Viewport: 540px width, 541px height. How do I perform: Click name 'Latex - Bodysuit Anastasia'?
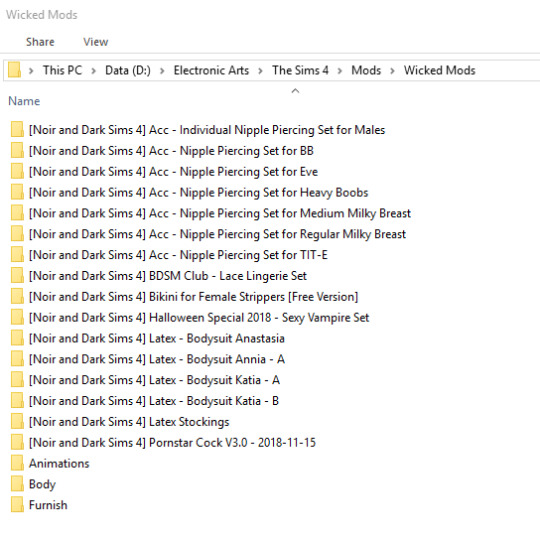(x=217, y=338)
